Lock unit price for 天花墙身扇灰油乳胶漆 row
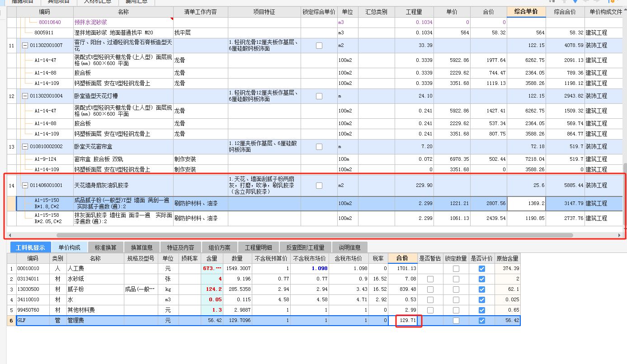Image resolution: width=627 pixels, height=364 pixels. (319, 186)
